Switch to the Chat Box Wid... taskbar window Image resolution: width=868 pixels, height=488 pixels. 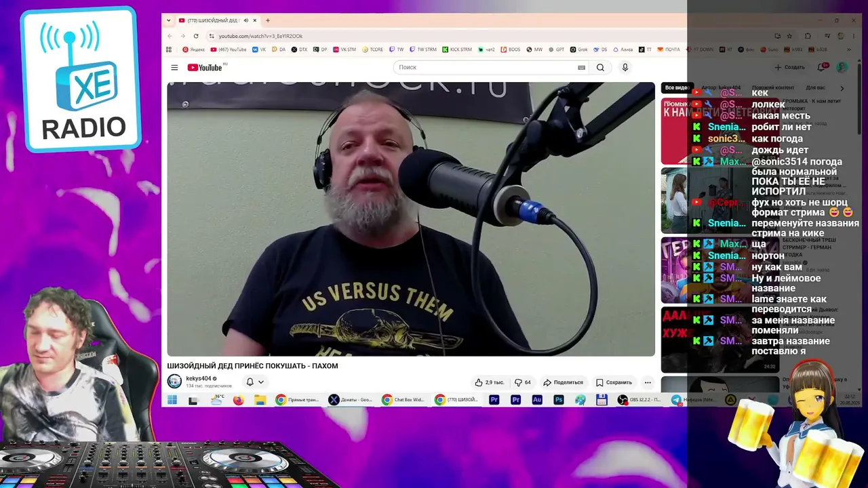click(404, 400)
